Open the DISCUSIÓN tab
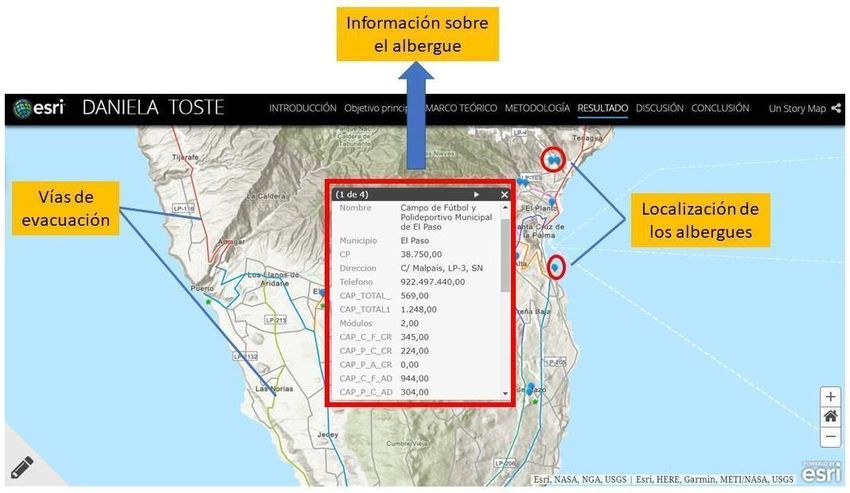 pyautogui.click(x=659, y=108)
